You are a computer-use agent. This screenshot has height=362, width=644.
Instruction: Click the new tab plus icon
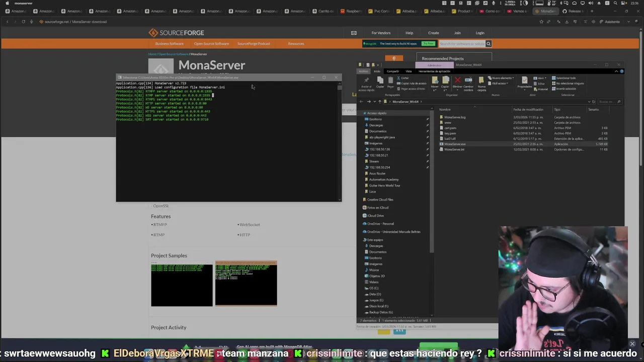592,11
